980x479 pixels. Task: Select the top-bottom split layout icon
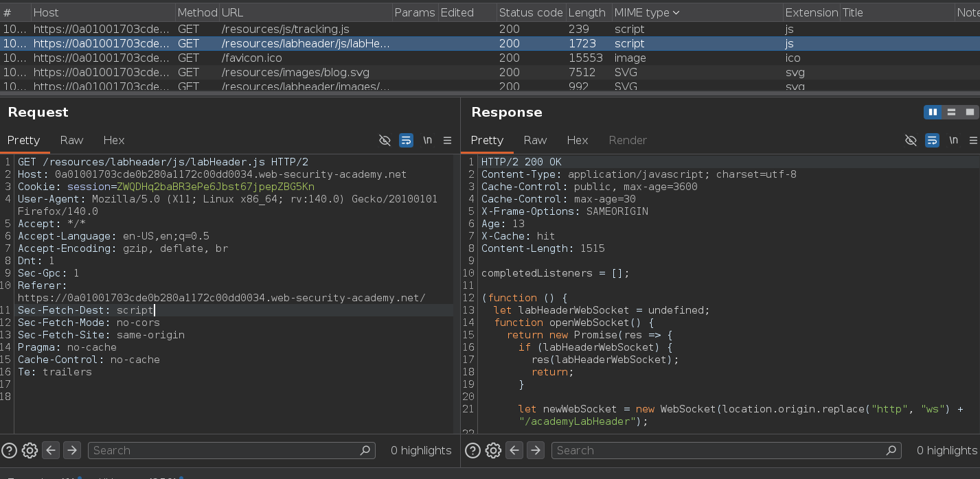click(x=951, y=112)
